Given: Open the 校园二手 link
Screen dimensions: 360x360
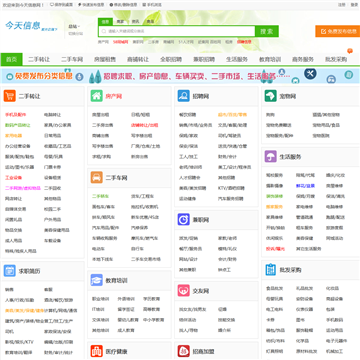Looking at the screenshot, I should (x=52, y=209).
